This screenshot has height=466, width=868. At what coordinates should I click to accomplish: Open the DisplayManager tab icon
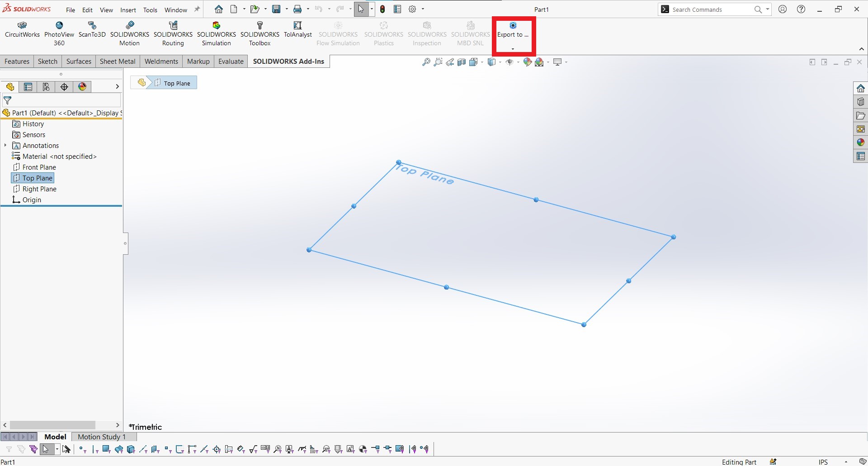coord(82,87)
